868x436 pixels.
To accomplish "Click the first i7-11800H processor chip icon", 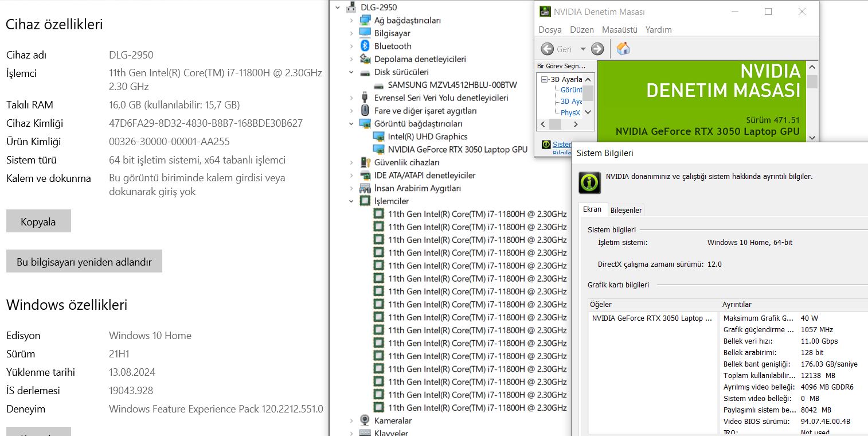I will click(x=379, y=214).
